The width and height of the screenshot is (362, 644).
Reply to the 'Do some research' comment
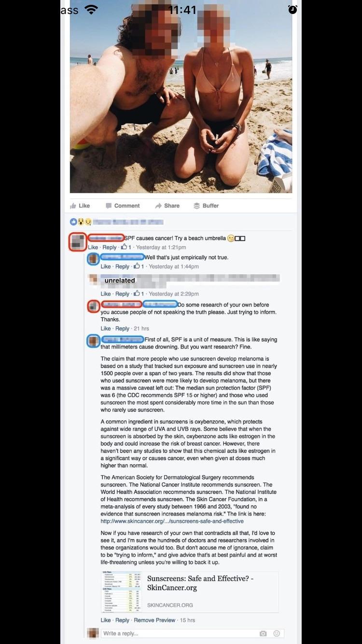123,329
